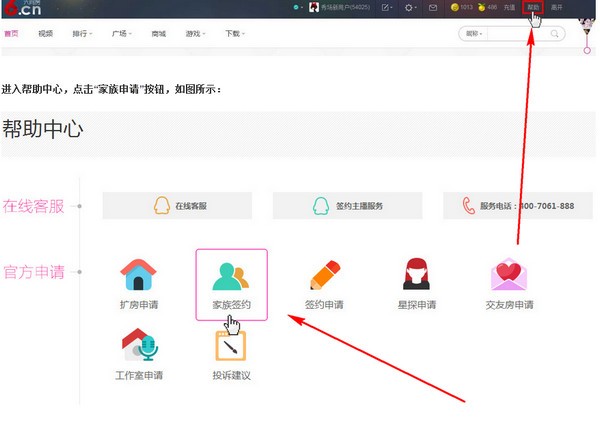Click the 帮助 link in top bar

[533, 8]
